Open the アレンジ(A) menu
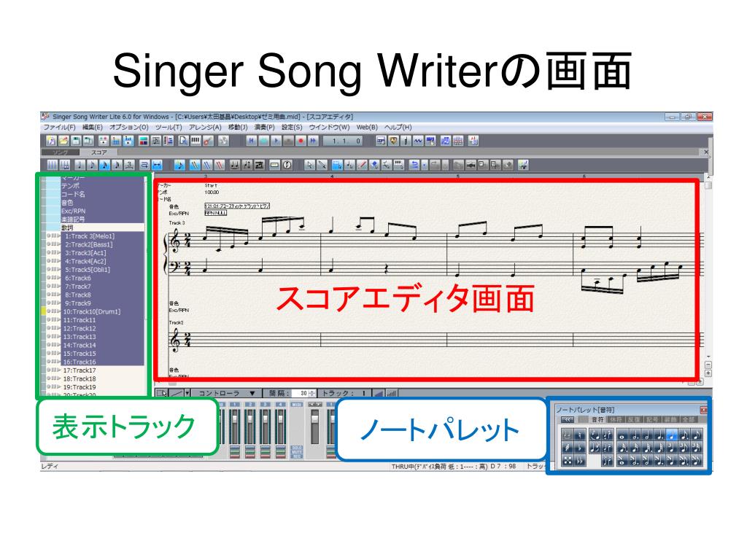Viewport: 747px width, 560px height. pyautogui.click(x=205, y=128)
